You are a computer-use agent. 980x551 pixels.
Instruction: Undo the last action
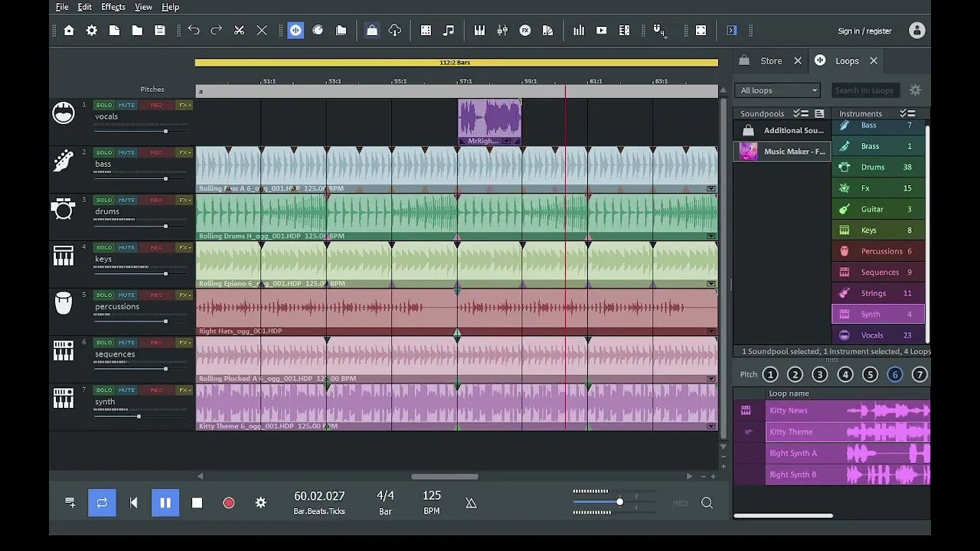coord(194,31)
